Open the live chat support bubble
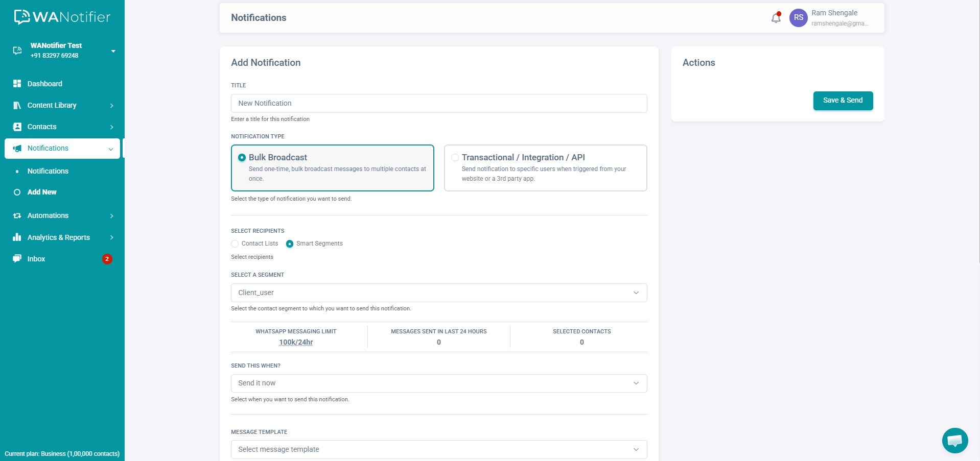Image resolution: width=980 pixels, height=461 pixels. point(954,440)
